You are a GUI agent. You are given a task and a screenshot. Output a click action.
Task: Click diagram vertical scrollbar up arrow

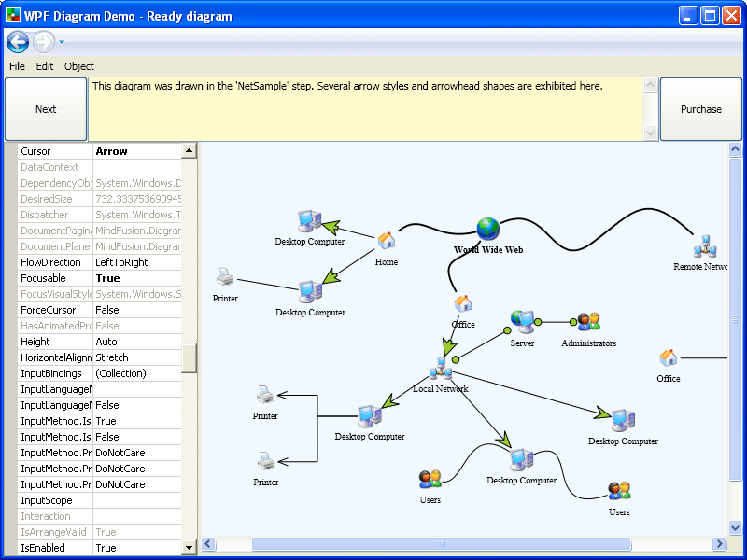pyautogui.click(x=735, y=149)
